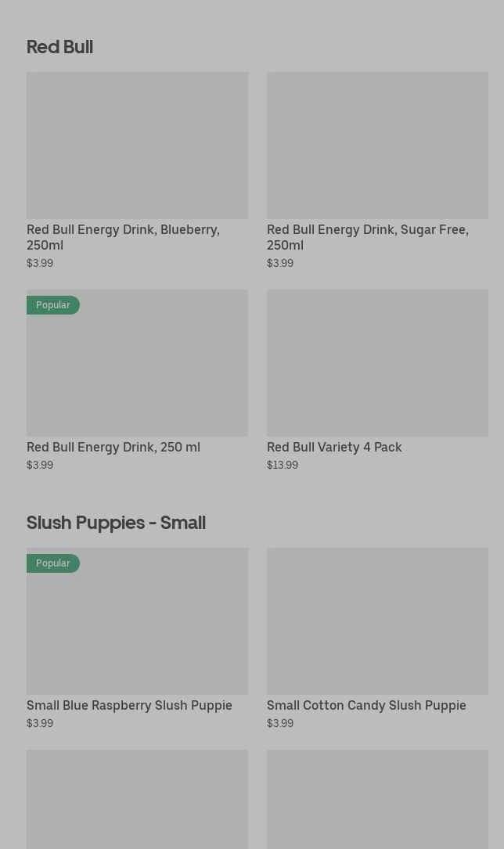
Task: Open the Small Cotton Candy Slush Puppie image
Action: (x=377, y=621)
